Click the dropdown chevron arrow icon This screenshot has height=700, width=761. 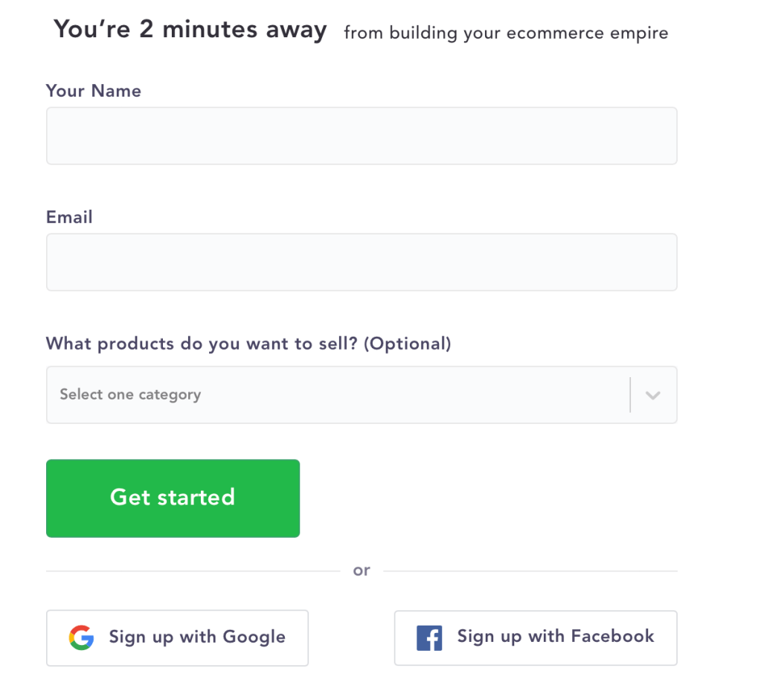point(653,395)
